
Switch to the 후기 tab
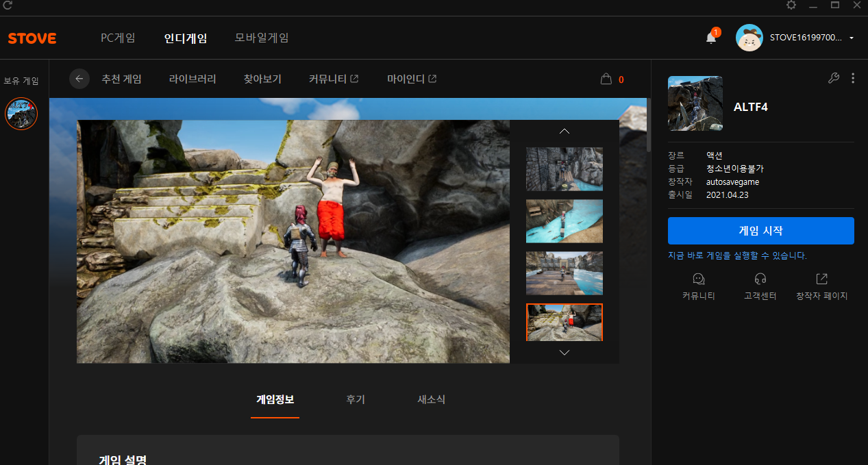tap(356, 400)
